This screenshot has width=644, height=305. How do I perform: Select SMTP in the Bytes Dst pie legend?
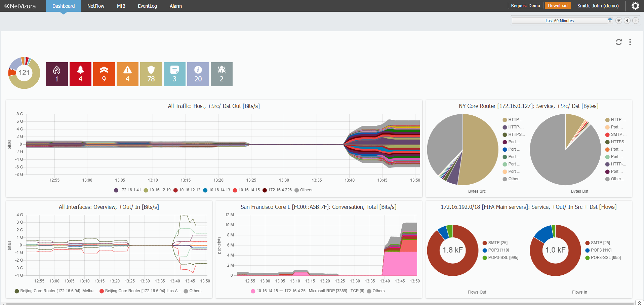[616, 135]
